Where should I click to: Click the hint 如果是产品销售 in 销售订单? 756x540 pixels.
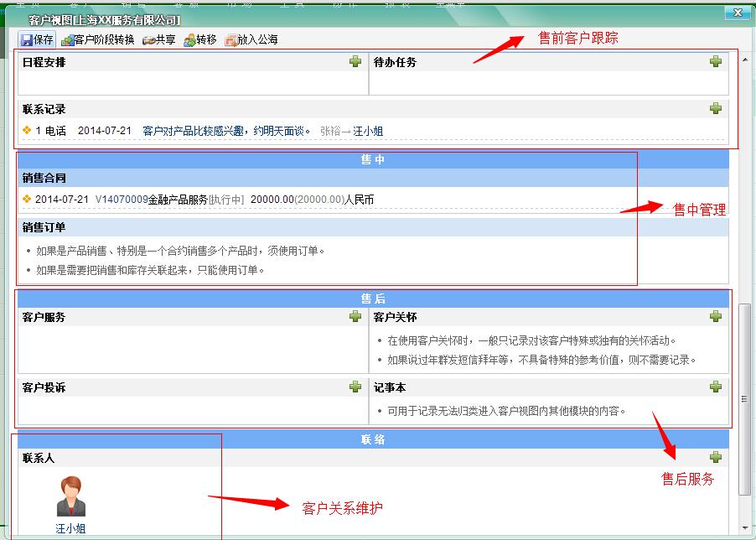[181, 251]
